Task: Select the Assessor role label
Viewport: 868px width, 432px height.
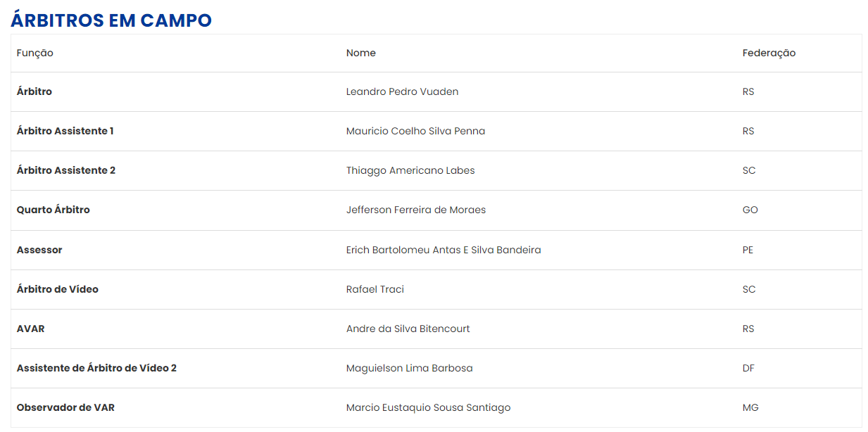Action: click(x=39, y=250)
